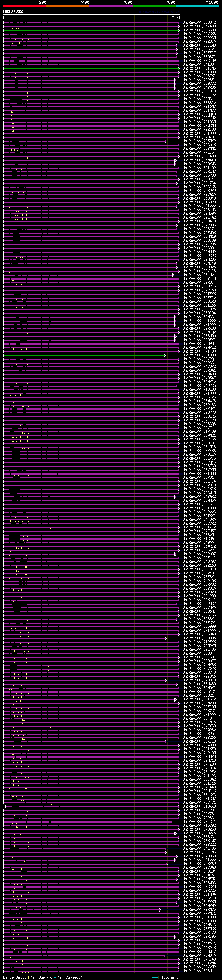Viewport: 222px width, 980px height.
Task: Select the UniRef100_B6K7L8 label
Action: tap(199, 742)
